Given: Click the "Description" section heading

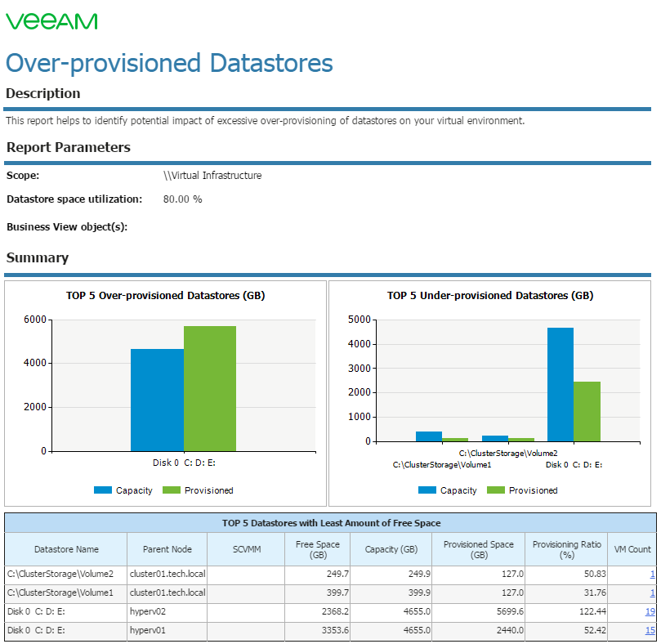Looking at the screenshot, I should point(43,93).
